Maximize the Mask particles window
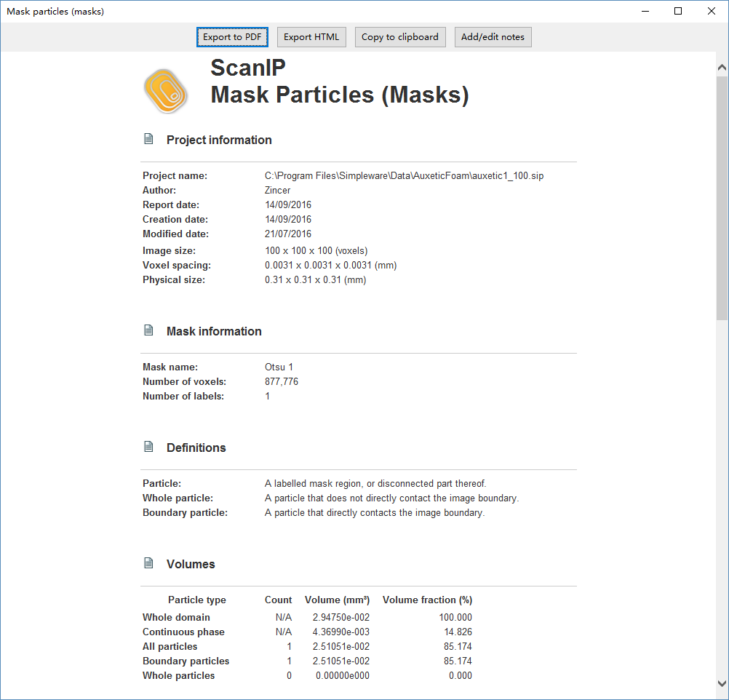729x700 pixels. tap(678, 11)
